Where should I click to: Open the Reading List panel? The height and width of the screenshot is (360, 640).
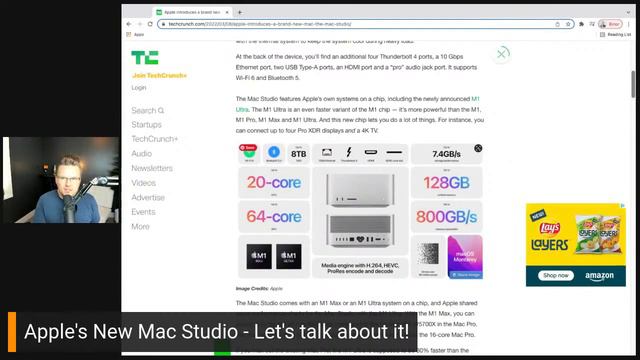(616, 35)
